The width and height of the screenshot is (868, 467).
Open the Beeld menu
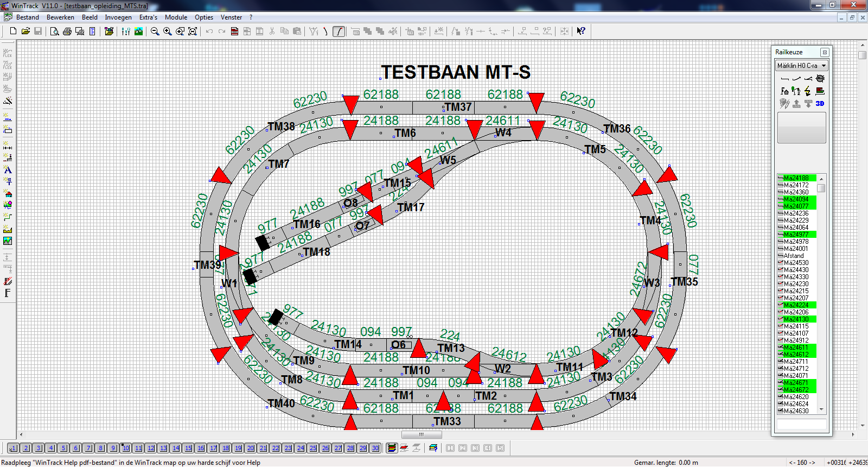90,17
